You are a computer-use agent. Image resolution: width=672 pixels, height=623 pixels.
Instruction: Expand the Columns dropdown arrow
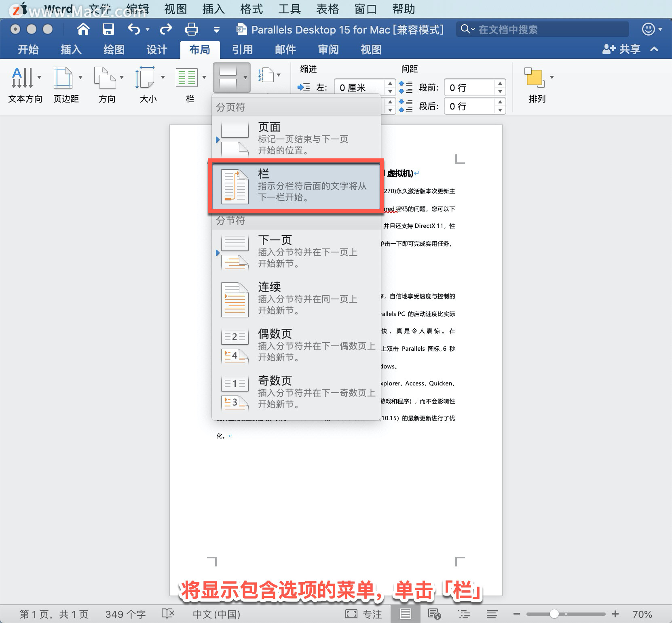pos(204,77)
